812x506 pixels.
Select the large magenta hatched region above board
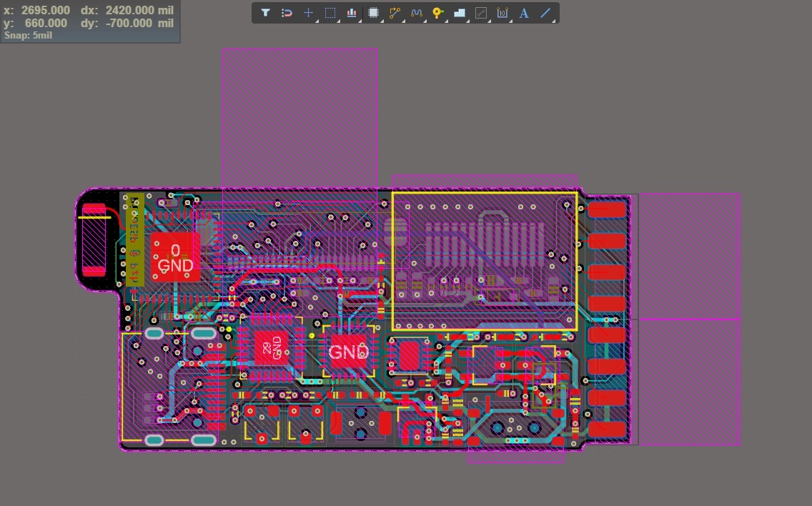(x=299, y=114)
